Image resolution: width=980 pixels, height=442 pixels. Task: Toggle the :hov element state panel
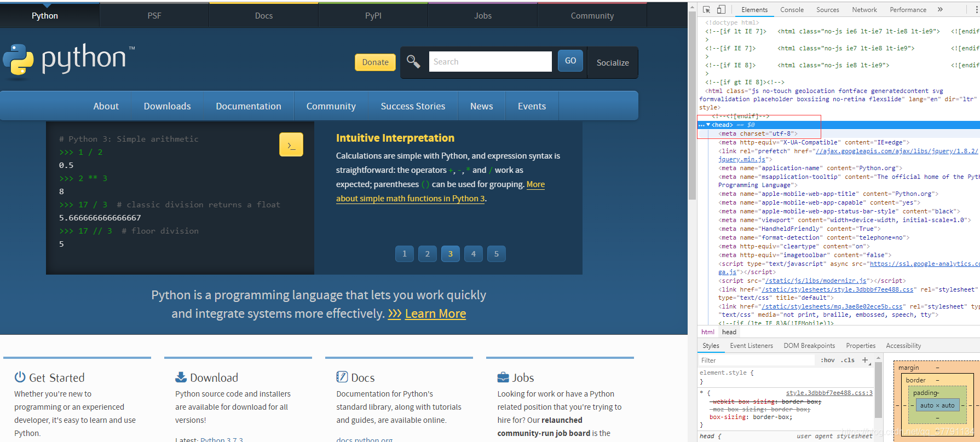(828, 360)
